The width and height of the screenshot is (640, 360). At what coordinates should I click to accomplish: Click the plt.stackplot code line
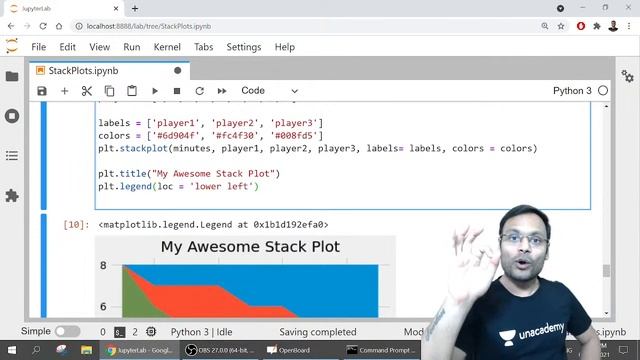click(318, 148)
